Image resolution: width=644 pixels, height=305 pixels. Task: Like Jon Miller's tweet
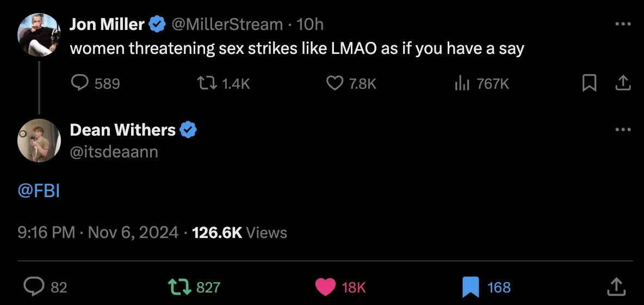coord(335,83)
